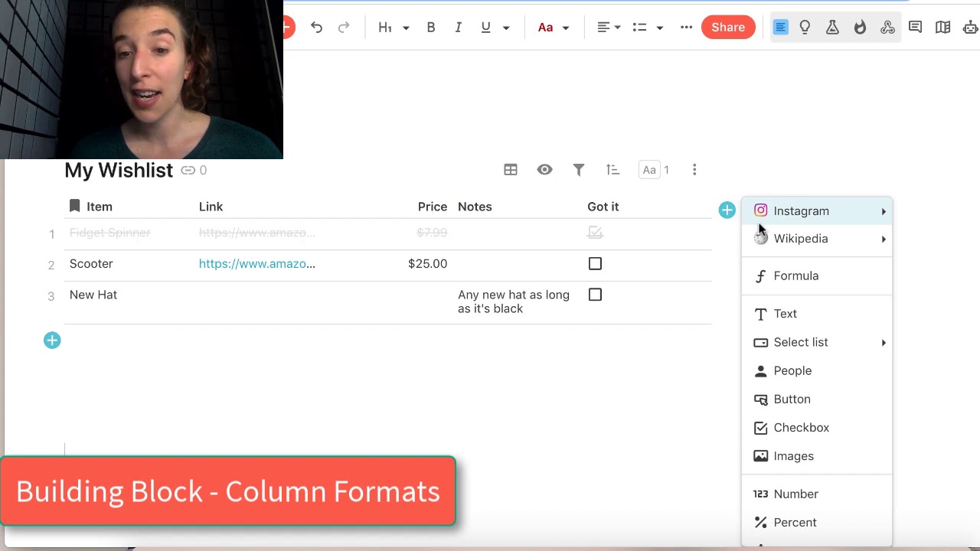Click the undo arrow icon

[x=316, y=28]
